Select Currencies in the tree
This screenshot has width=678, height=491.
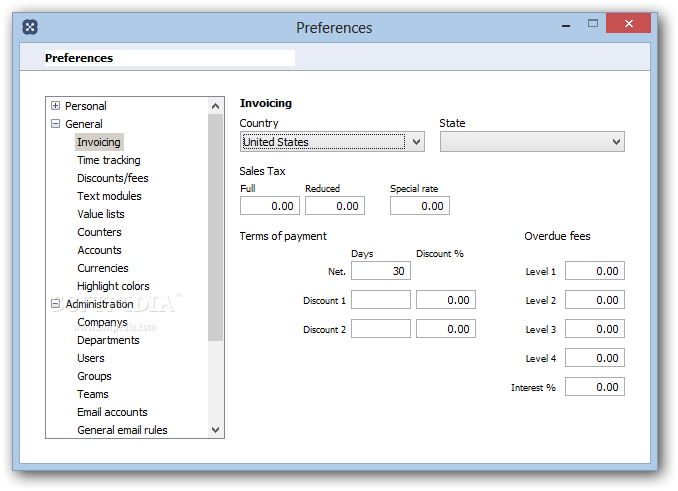(102, 268)
